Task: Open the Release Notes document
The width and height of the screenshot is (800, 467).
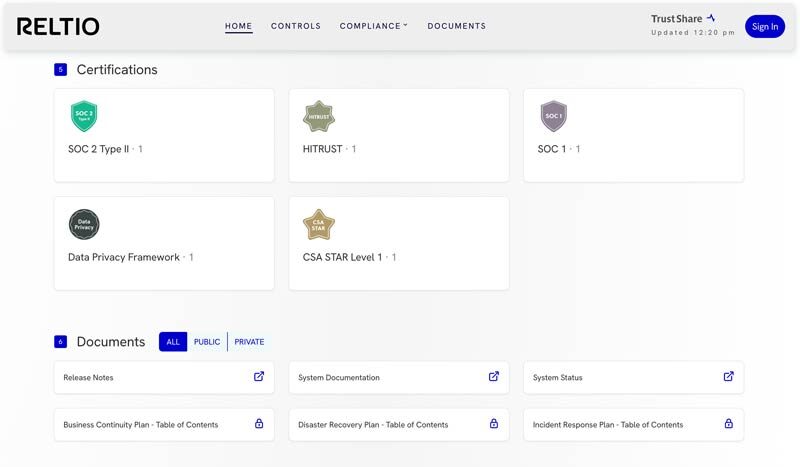Action: tap(164, 378)
